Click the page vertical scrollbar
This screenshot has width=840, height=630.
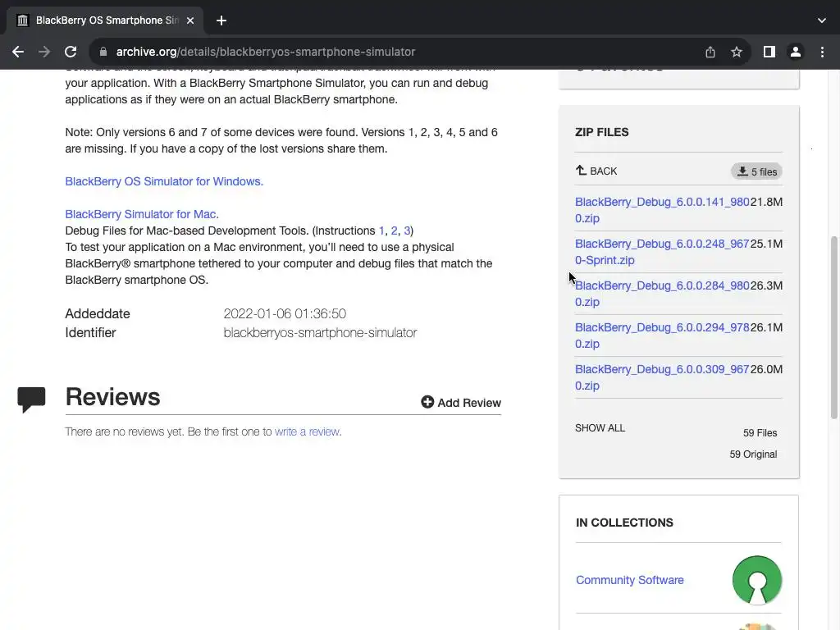coord(834,327)
